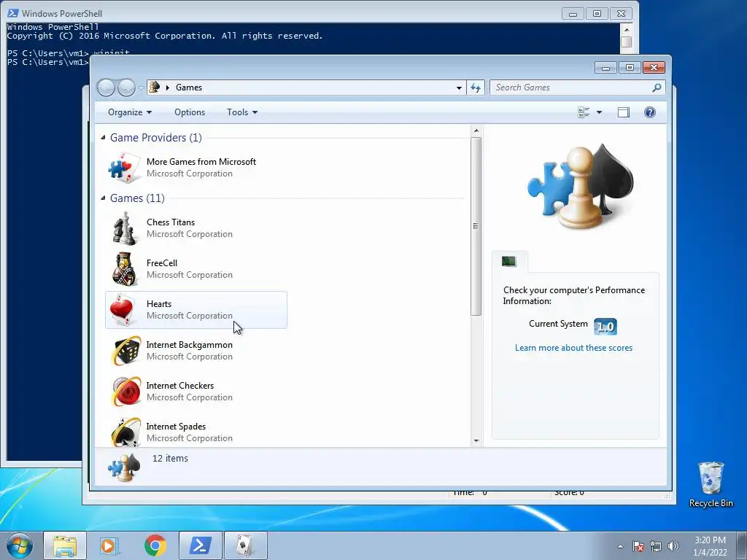Toggle the preview pane icon
747x560 pixels.
[623, 112]
